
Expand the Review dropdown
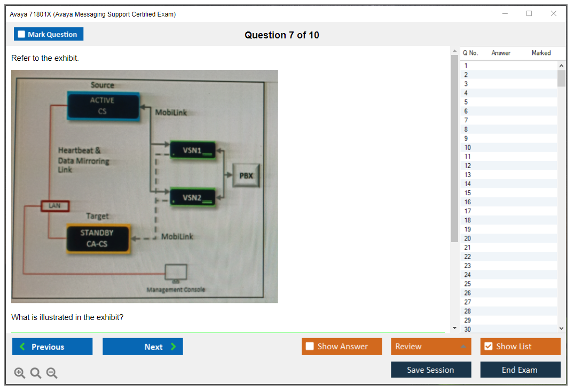pyautogui.click(x=463, y=347)
